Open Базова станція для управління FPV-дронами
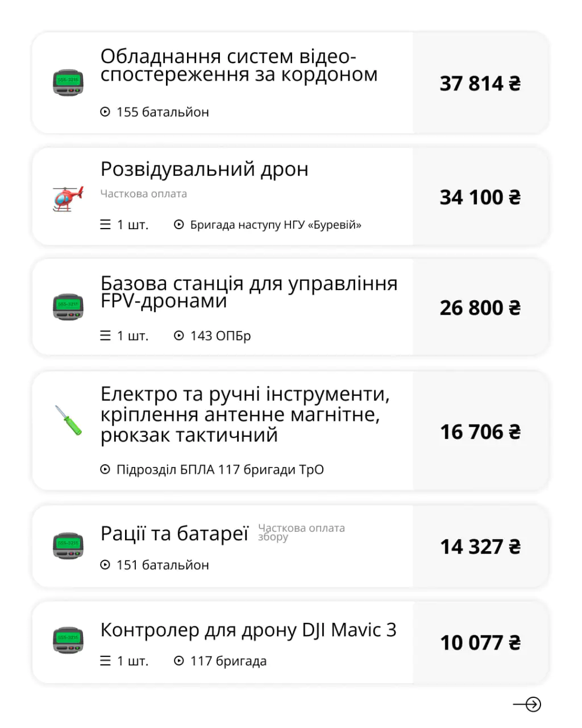The image size is (582, 728). point(248,291)
